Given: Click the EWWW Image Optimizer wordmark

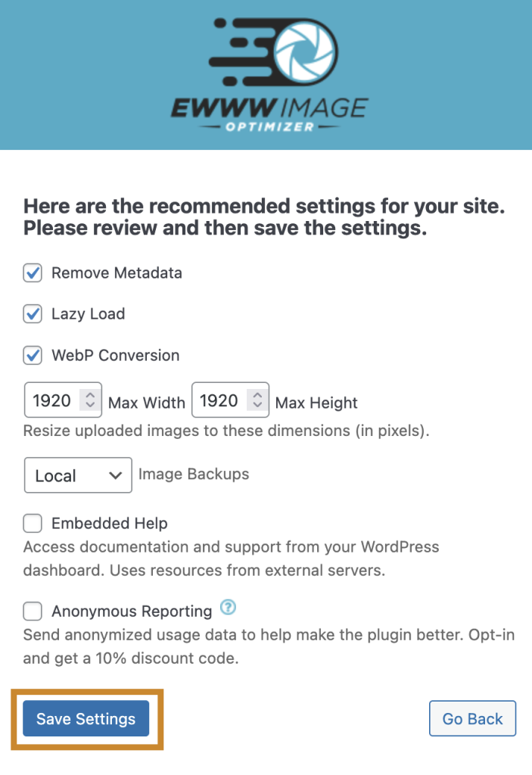Looking at the screenshot, I should pos(269,111).
